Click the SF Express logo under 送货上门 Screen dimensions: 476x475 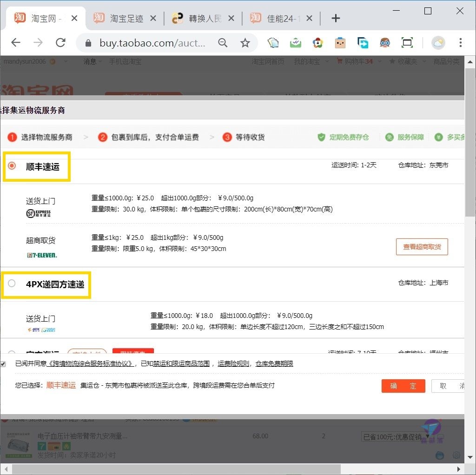point(39,213)
